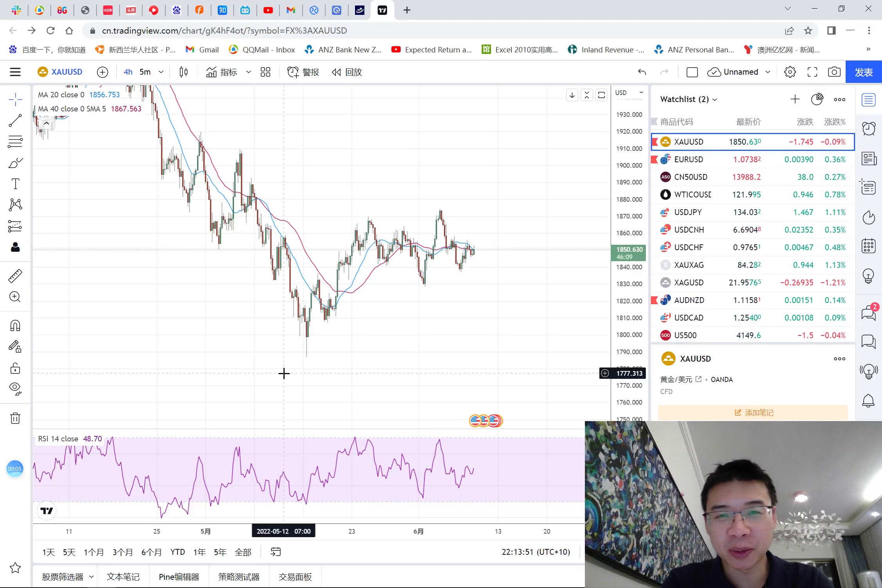Open chart settings gear icon
The height and width of the screenshot is (588, 882).
790,72
